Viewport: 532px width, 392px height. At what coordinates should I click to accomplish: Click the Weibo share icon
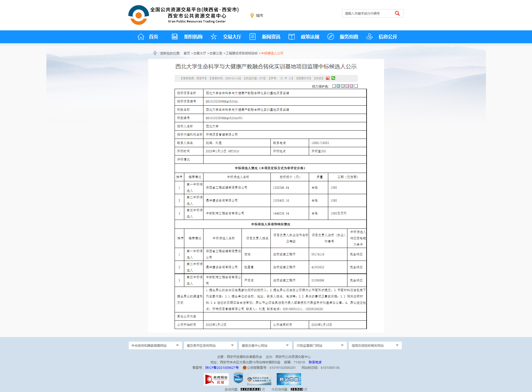point(328,78)
